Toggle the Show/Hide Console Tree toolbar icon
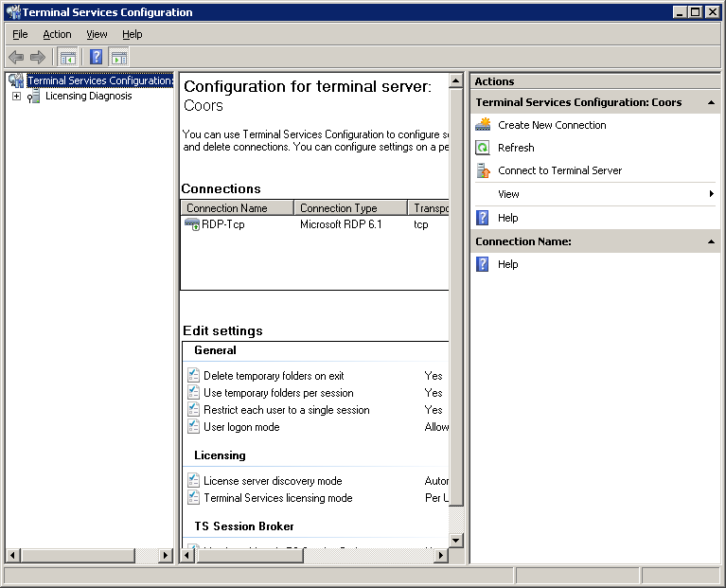This screenshot has width=726, height=588. [68, 58]
